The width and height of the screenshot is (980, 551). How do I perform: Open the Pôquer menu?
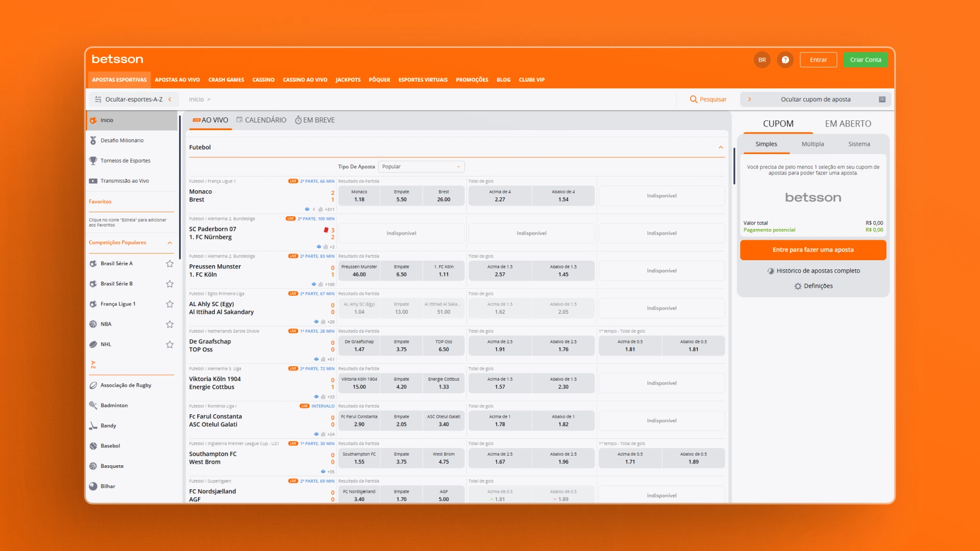(x=379, y=80)
